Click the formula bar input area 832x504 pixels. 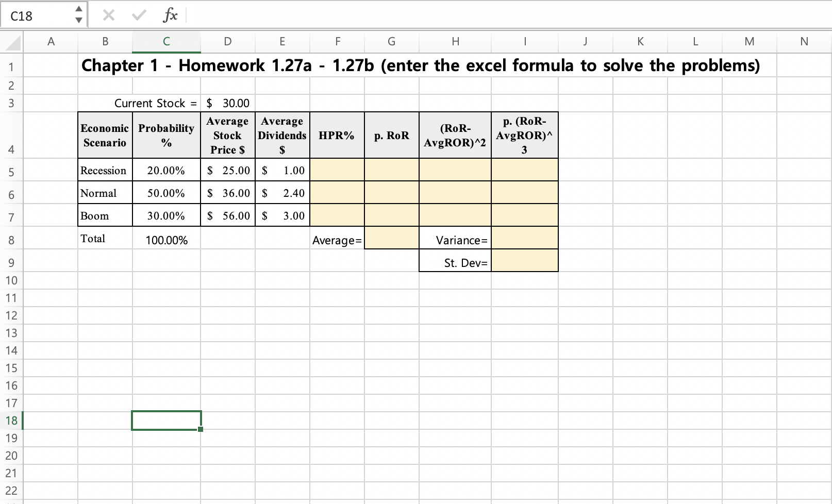pos(361,15)
